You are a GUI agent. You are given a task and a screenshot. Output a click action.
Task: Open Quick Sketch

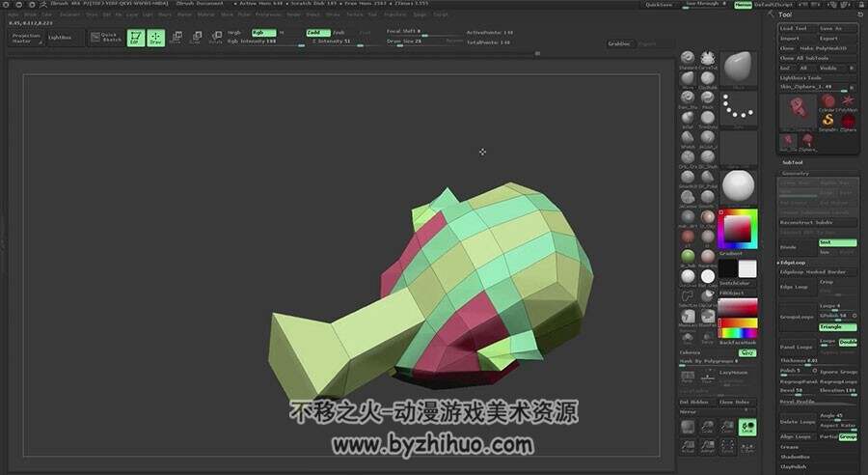(x=106, y=37)
